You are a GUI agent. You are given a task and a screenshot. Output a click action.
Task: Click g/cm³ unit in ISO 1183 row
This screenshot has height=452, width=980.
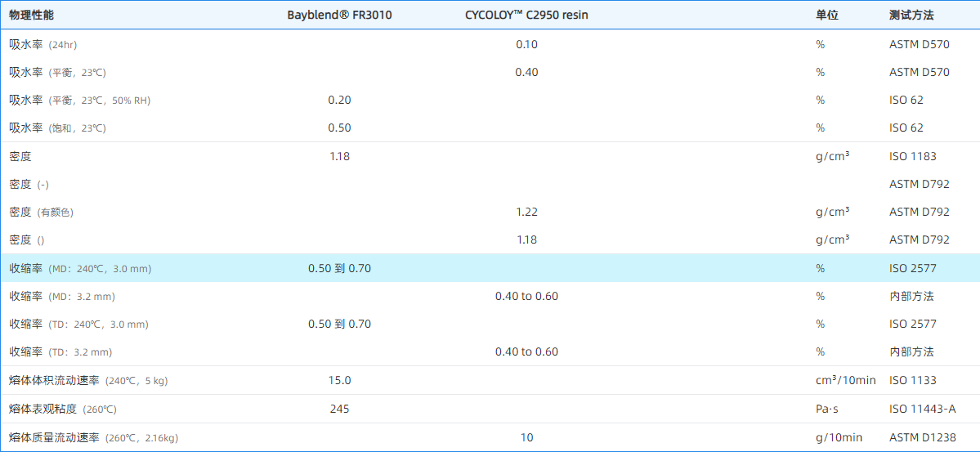833,156
